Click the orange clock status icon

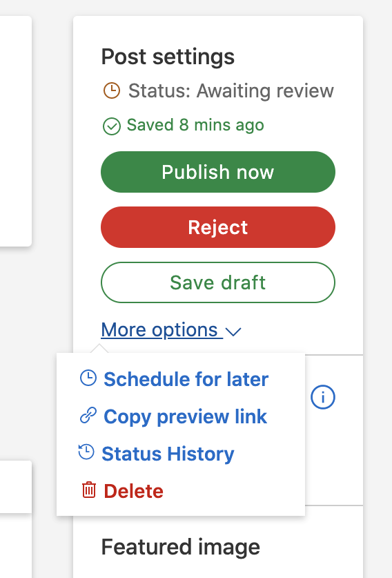coord(112,90)
